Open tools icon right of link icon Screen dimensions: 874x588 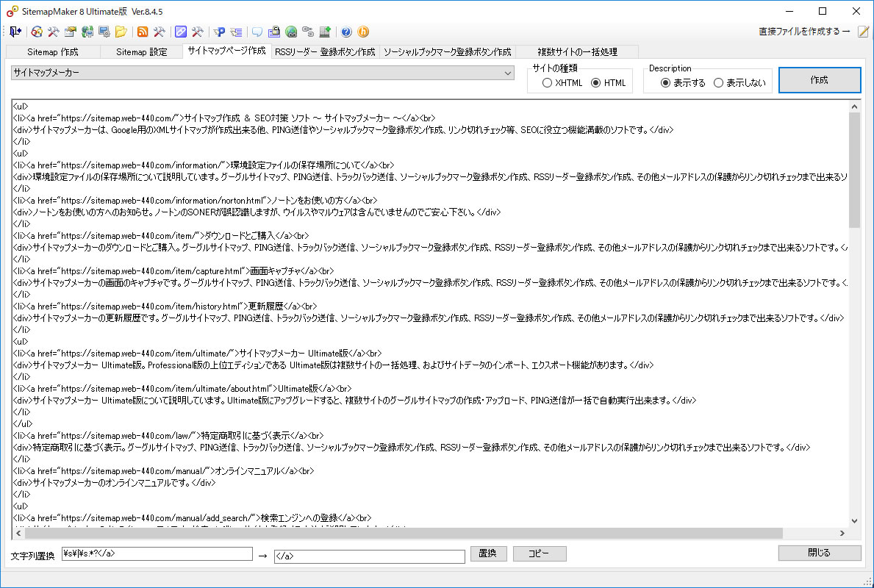(197, 32)
